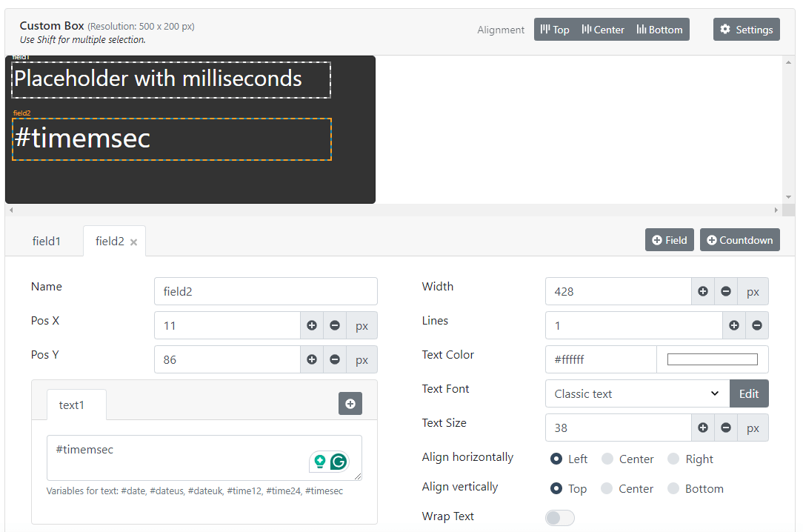This screenshot has width=803, height=532.
Task: Select Bottom vertical alignment
Action: tap(673, 488)
